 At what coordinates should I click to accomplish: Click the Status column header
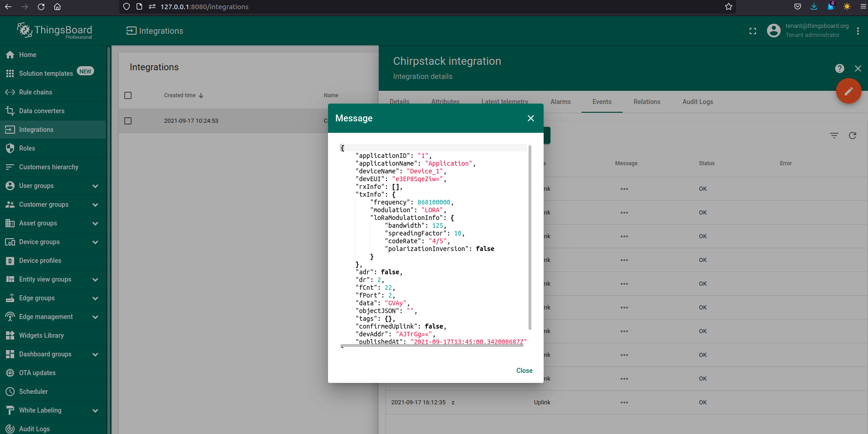pyautogui.click(x=706, y=163)
